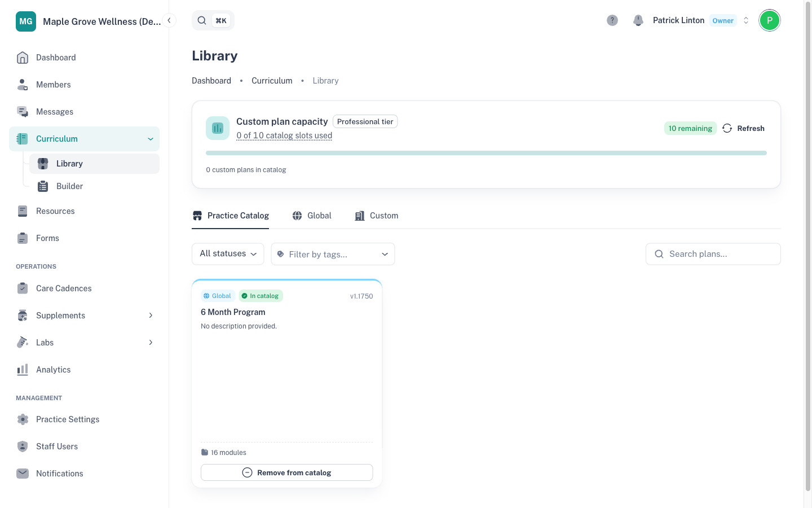Click the Messages chat icon

pos(23,112)
